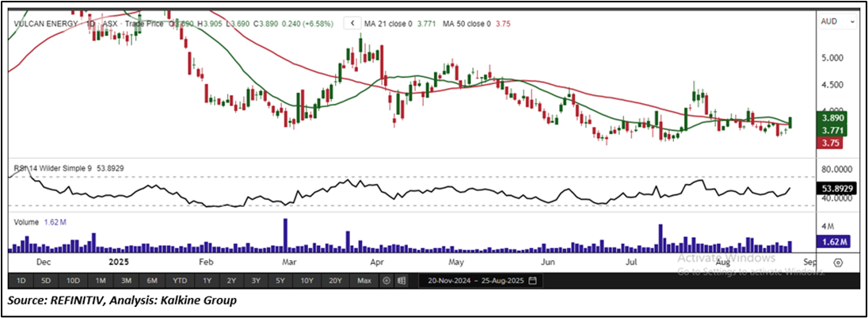Set chart range to 20Y
Image resolution: width=868 pixels, height=318 pixels.
(336, 280)
